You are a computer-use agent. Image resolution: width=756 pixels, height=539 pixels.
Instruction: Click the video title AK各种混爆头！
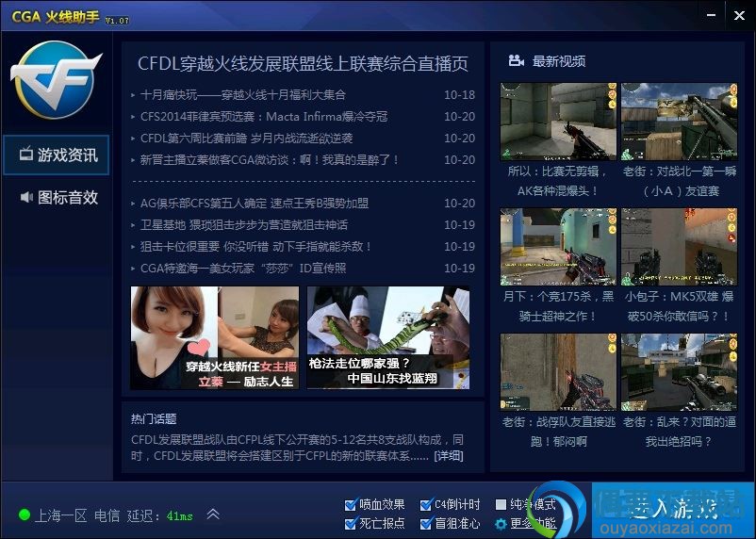point(558,191)
